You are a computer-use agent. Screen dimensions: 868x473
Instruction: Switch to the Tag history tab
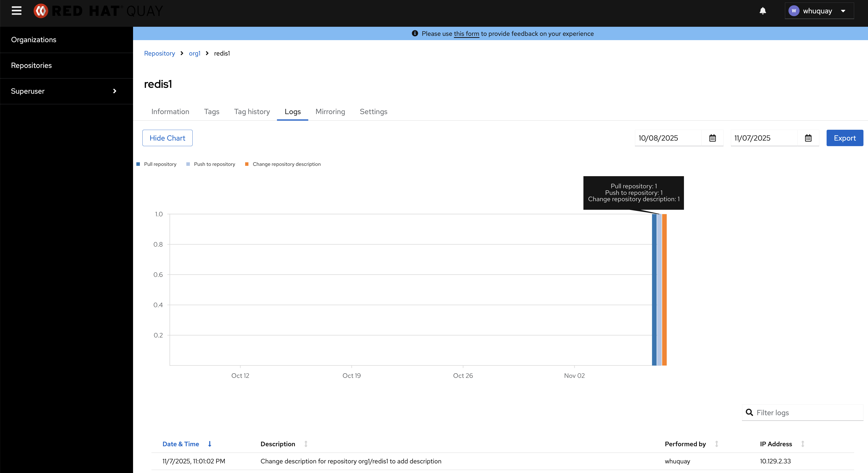(x=252, y=112)
